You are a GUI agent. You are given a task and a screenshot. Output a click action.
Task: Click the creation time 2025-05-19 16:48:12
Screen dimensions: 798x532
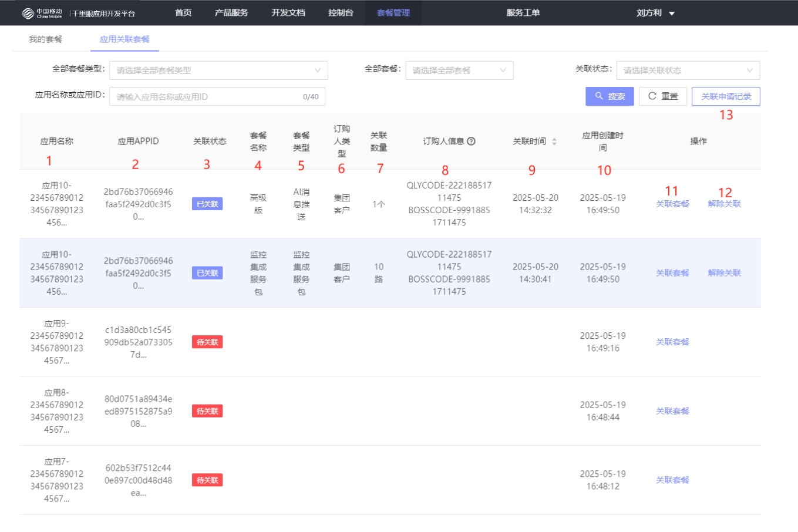pos(603,480)
